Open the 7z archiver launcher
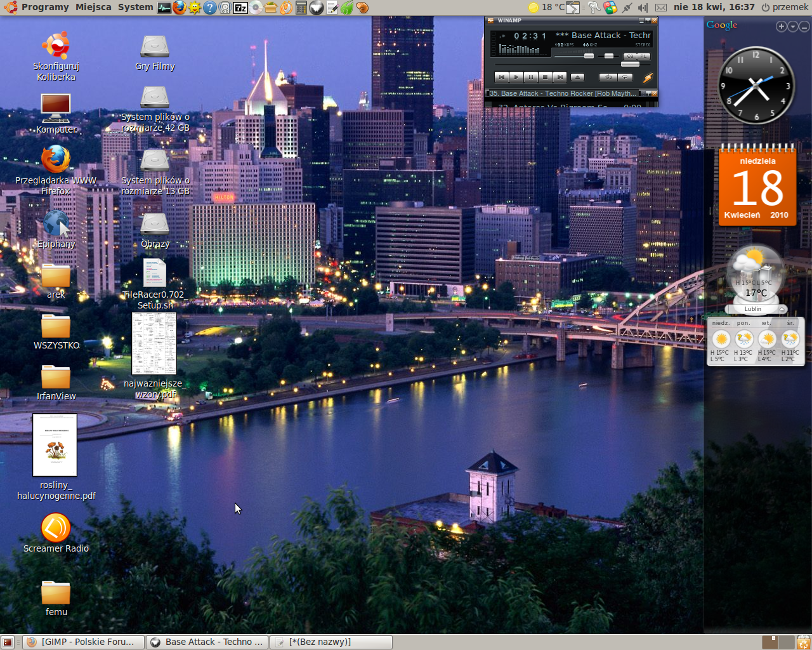 pyautogui.click(x=240, y=8)
